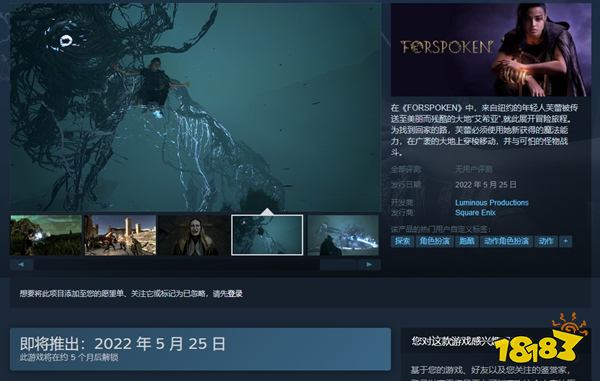Select the second thumbnail showing castle town

point(120,235)
